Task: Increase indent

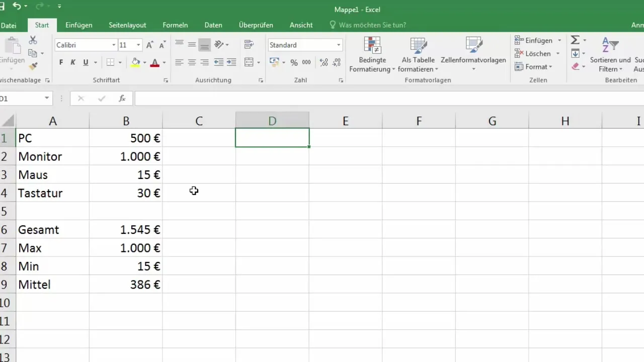Action: point(231,63)
